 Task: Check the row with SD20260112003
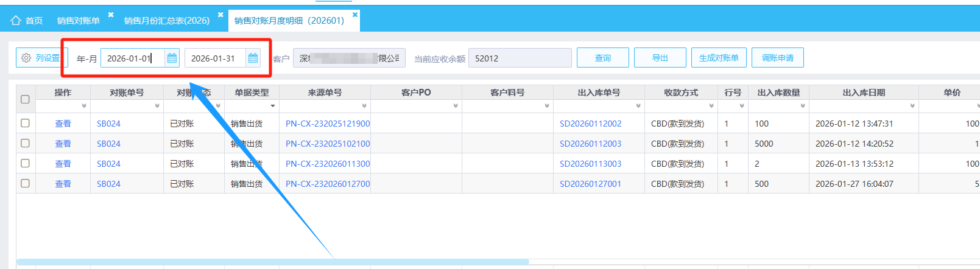coord(25,143)
